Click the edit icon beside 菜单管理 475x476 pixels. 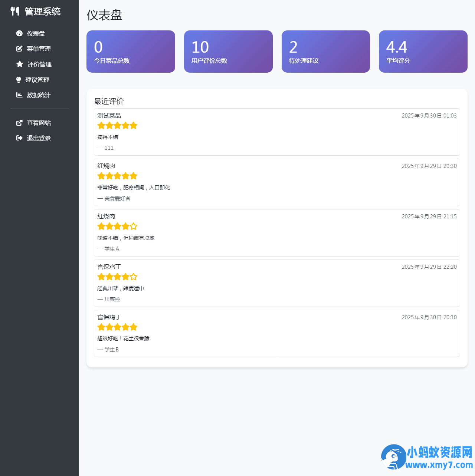[19, 49]
